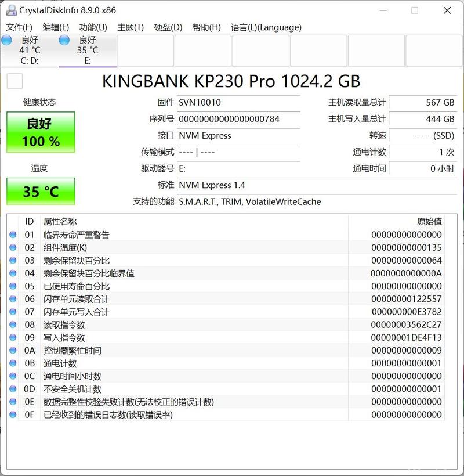Open the 编辑(E) menu

[56, 27]
